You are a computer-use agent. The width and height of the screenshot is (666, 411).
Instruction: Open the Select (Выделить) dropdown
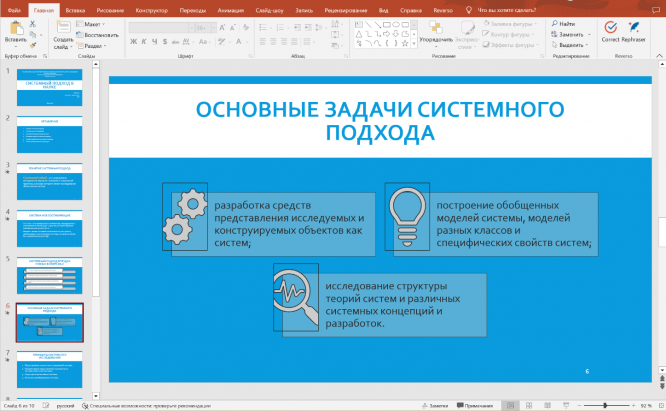tap(571, 45)
